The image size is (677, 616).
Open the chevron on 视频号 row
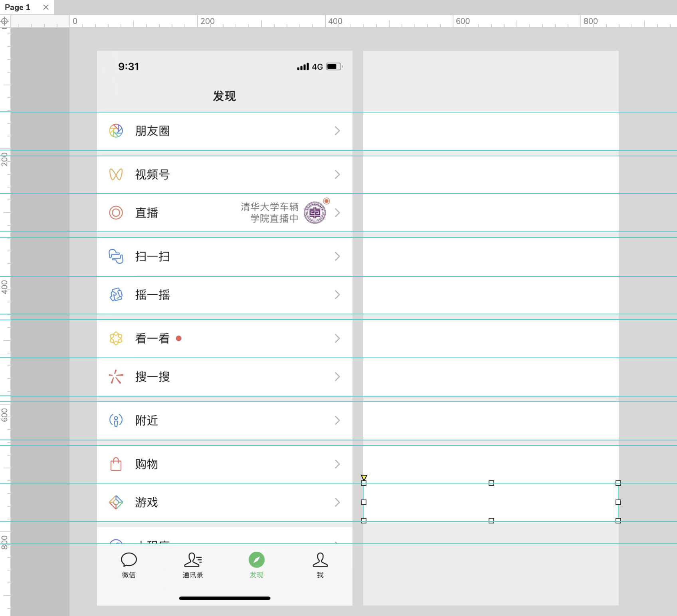click(x=337, y=174)
